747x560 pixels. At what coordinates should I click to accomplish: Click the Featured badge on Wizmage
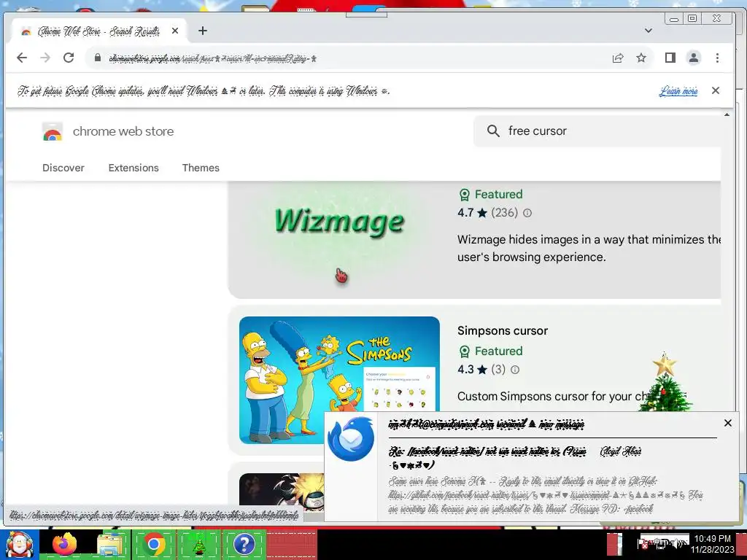491,194
